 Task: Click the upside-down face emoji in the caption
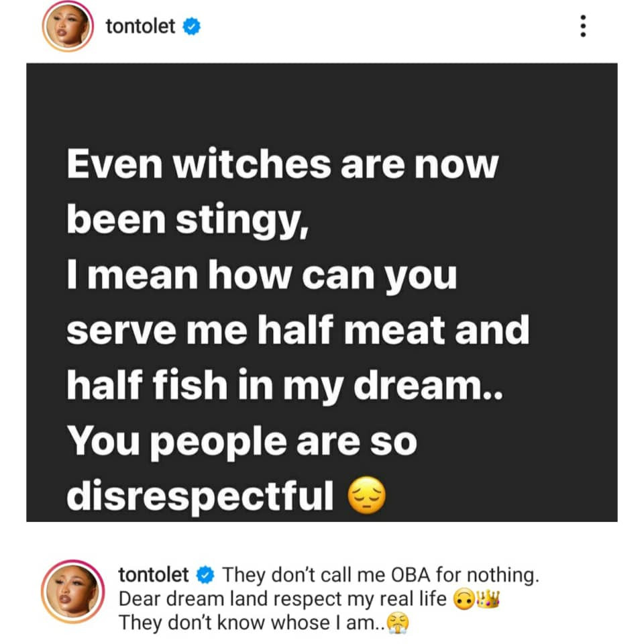464,599
